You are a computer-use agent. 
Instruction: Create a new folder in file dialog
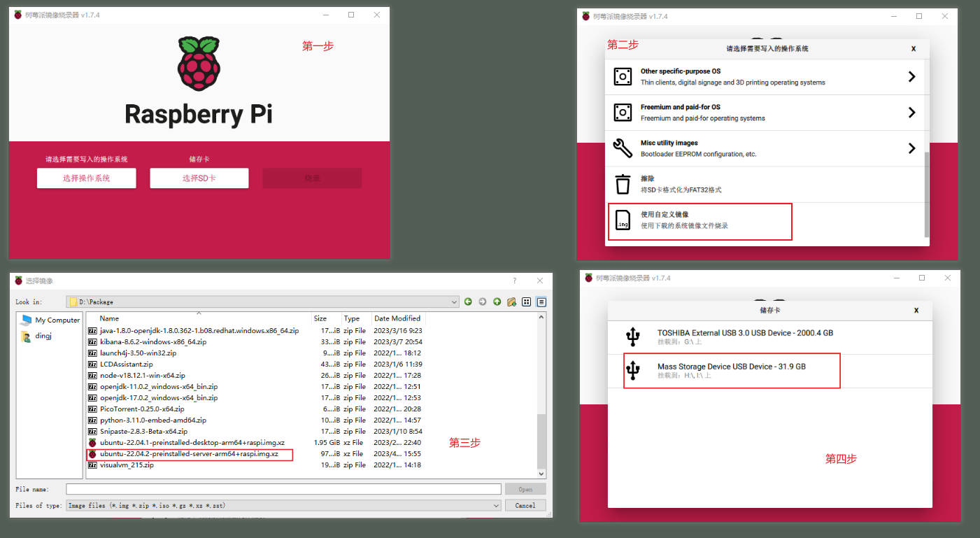click(x=511, y=302)
